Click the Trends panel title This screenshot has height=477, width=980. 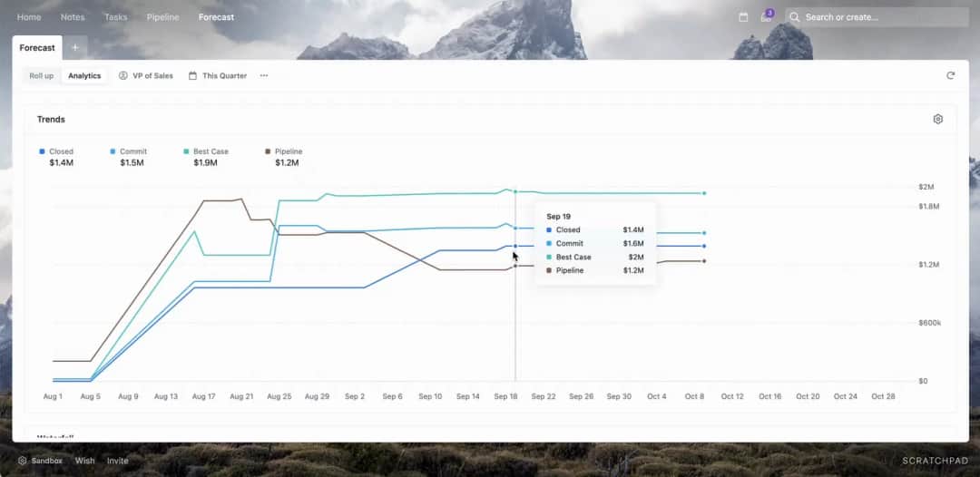click(x=51, y=120)
